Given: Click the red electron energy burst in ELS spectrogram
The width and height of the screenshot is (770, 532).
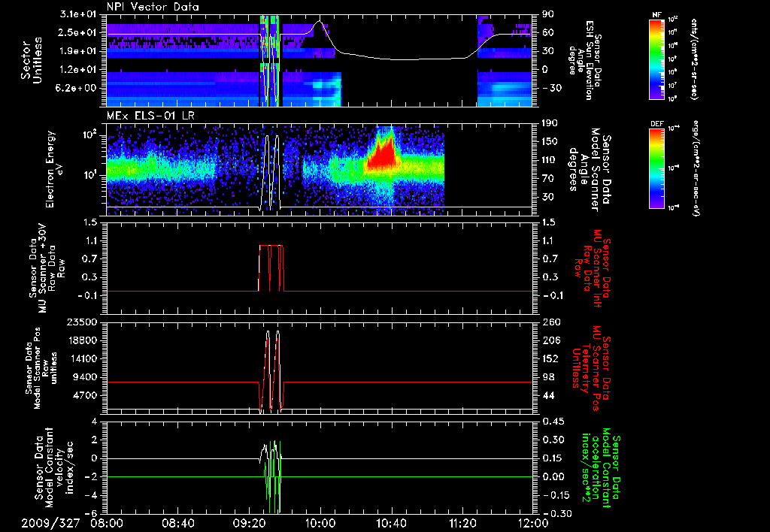Looking at the screenshot, I should 383,155.
